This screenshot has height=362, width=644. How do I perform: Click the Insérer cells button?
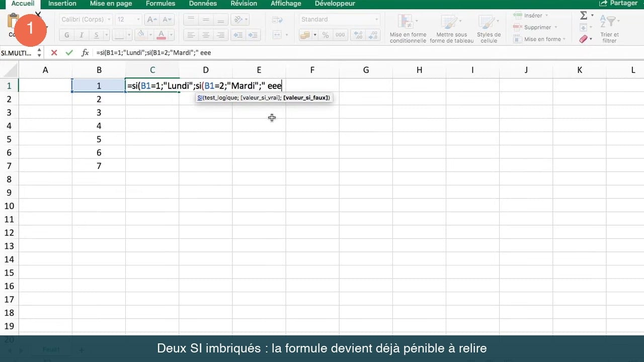[x=532, y=16]
